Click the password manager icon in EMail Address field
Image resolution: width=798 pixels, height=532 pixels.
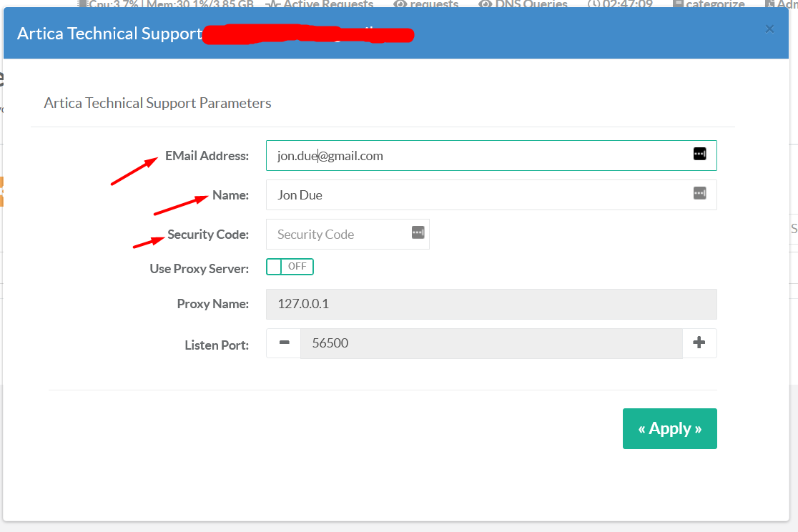[x=699, y=154]
